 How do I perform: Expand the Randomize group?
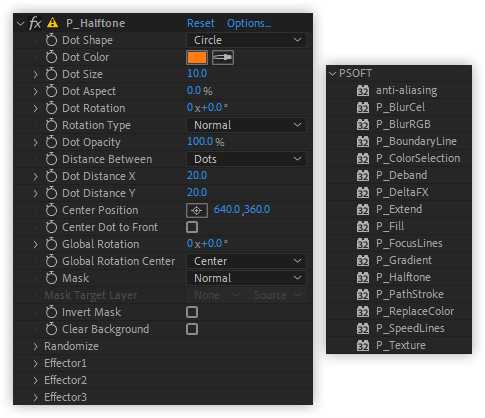click(x=36, y=346)
